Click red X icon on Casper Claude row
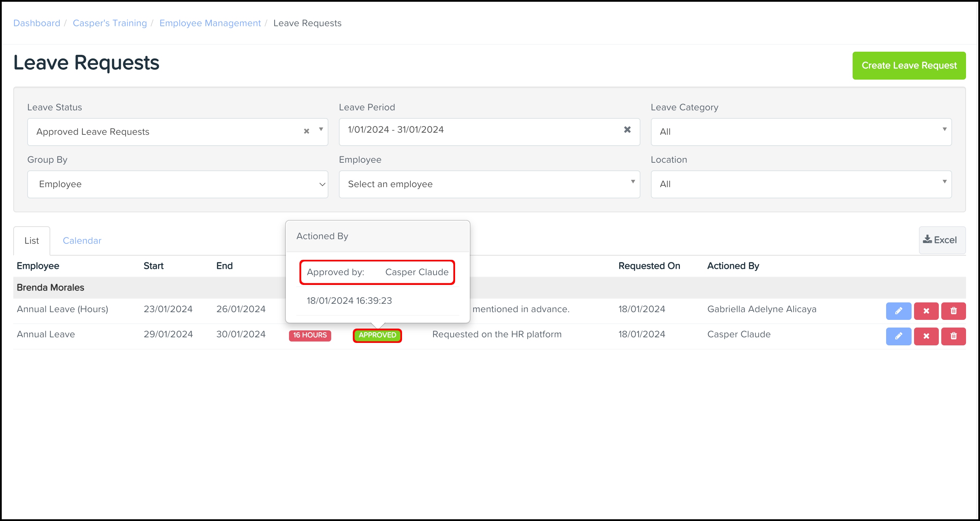The image size is (980, 521). pyautogui.click(x=926, y=336)
